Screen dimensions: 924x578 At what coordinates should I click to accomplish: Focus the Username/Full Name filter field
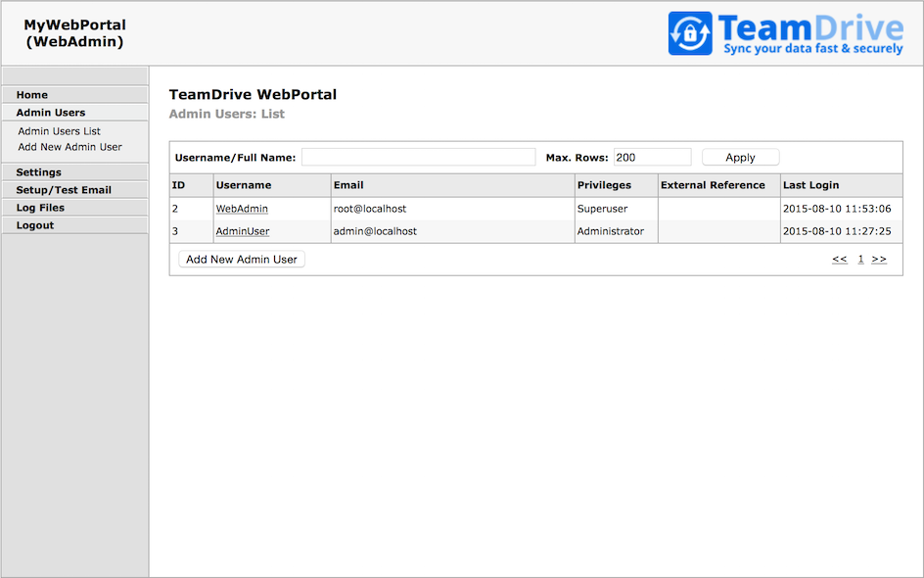point(418,158)
